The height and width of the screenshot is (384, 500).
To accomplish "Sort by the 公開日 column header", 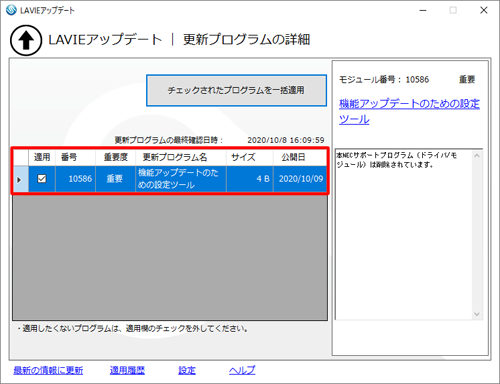I will coord(300,157).
